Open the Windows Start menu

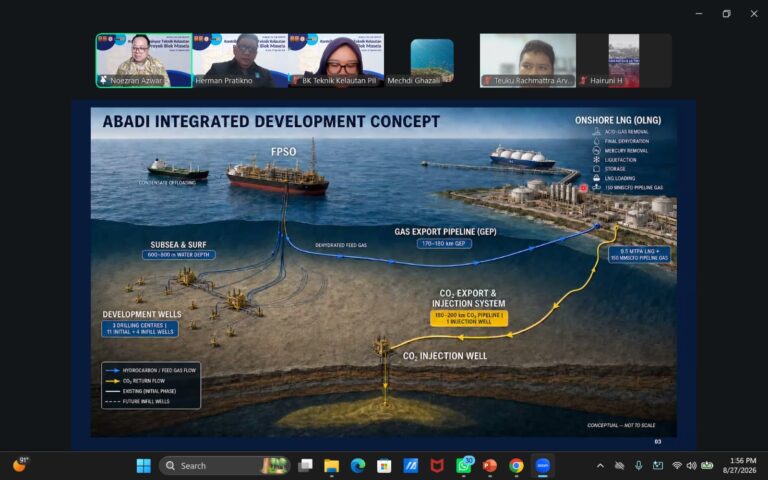tap(144, 466)
